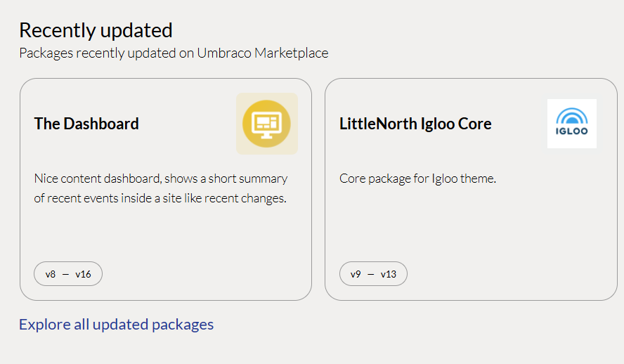The image size is (624, 364).
Task: Click the v13 label in Igloo badge
Action: coord(389,274)
